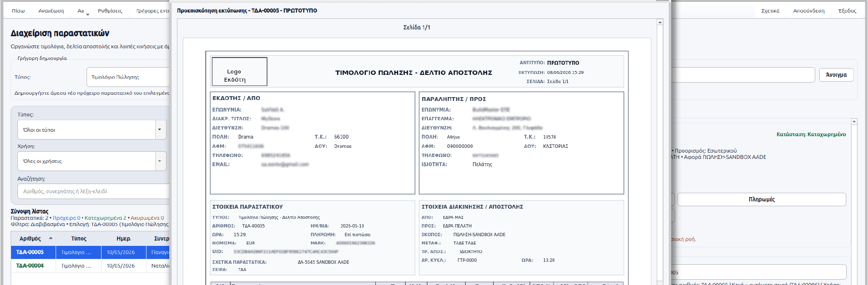Screen dimensions: 868x285
Task: Click the Άνοιγμα button
Action: coord(836,75)
